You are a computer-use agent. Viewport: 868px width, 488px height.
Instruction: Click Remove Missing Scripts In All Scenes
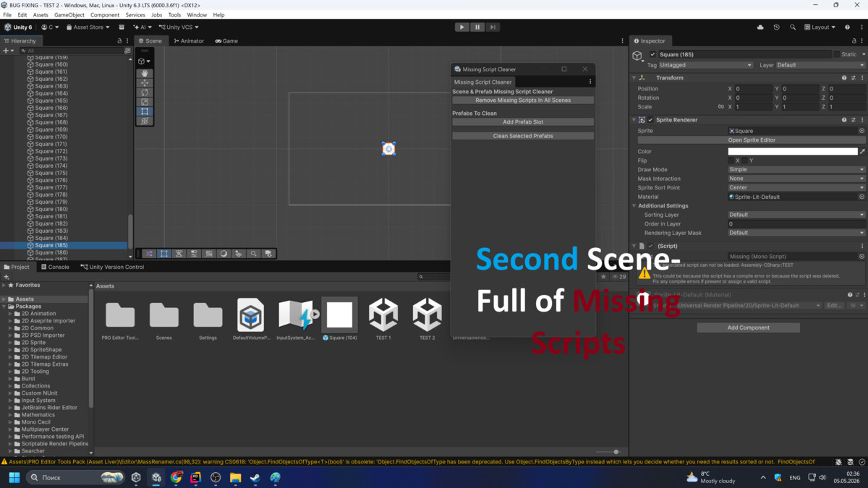coord(523,100)
